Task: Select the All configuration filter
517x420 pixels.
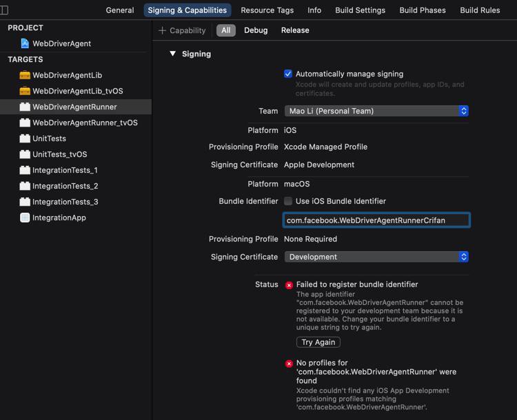Action: pos(226,30)
